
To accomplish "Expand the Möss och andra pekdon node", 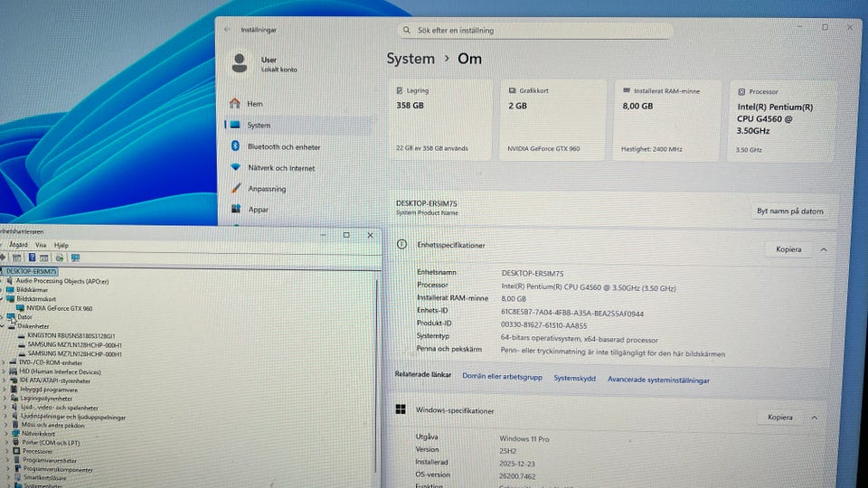I will (x=6, y=426).
